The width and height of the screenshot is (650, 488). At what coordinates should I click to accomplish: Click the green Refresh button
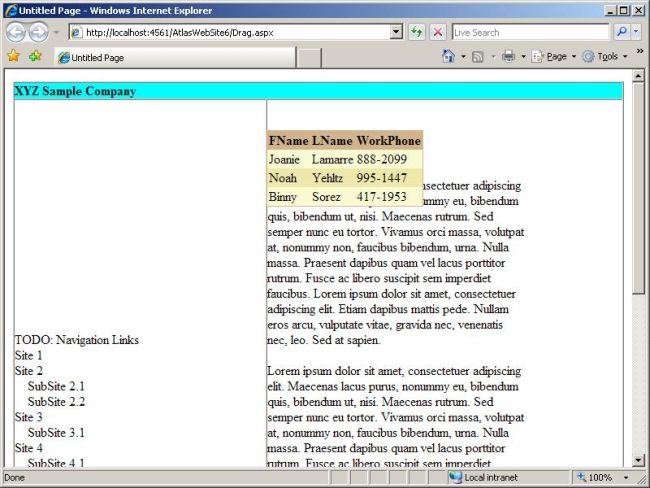(x=417, y=32)
